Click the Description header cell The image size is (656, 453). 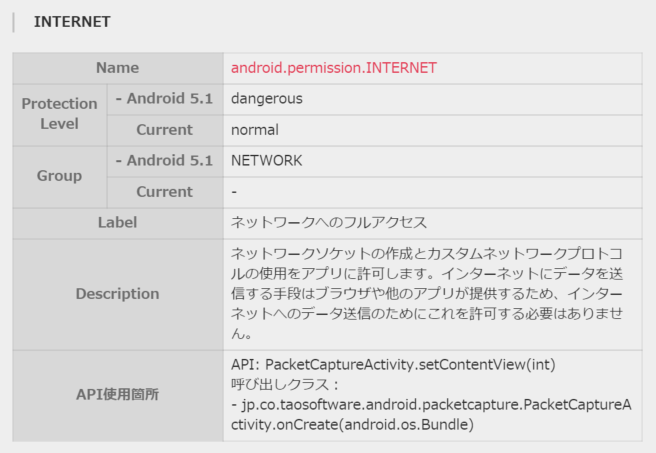pyautogui.click(x=118, y=294)
